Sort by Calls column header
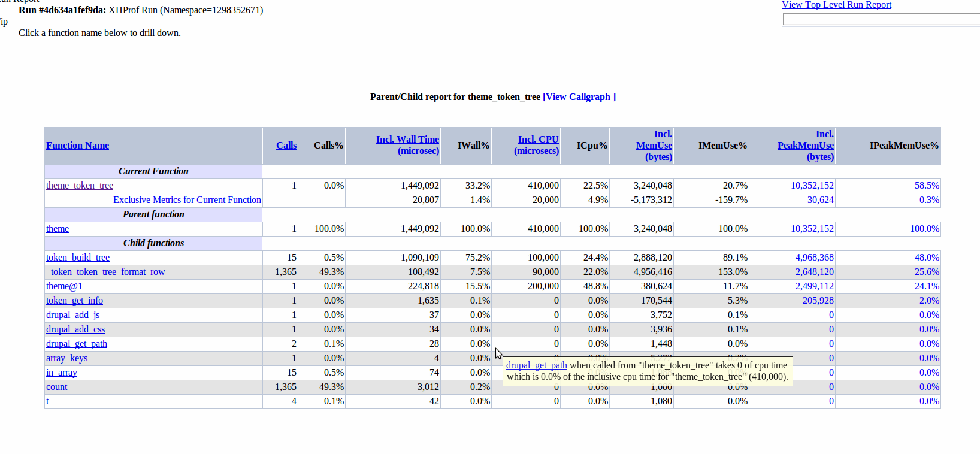Image resolution: width=980 pixels, height=454 pixels. 286,146
